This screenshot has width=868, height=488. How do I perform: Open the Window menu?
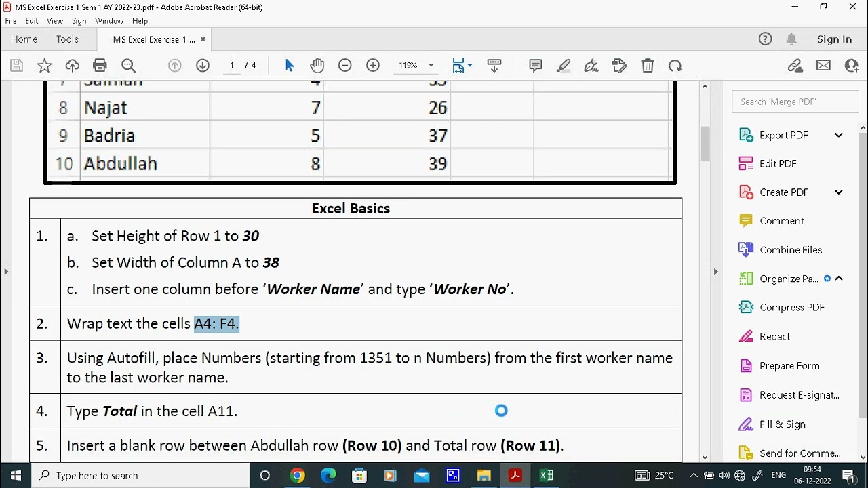(109, 21)
